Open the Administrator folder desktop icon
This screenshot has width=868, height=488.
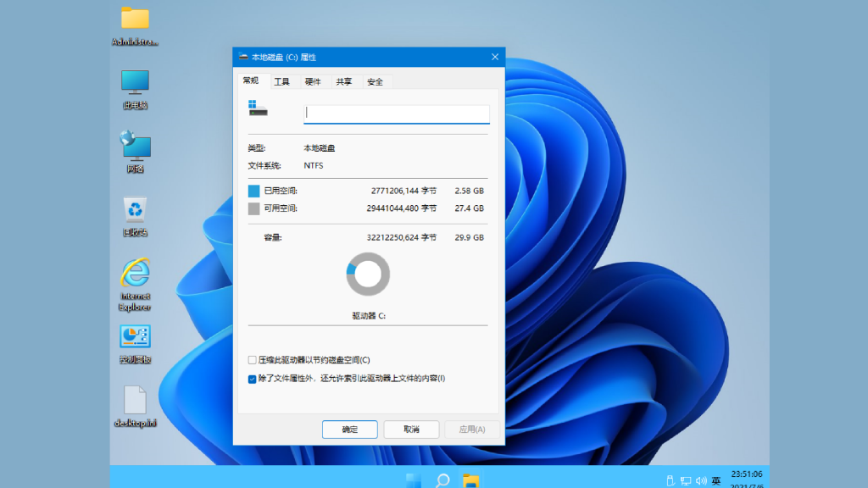click(135, 25)
